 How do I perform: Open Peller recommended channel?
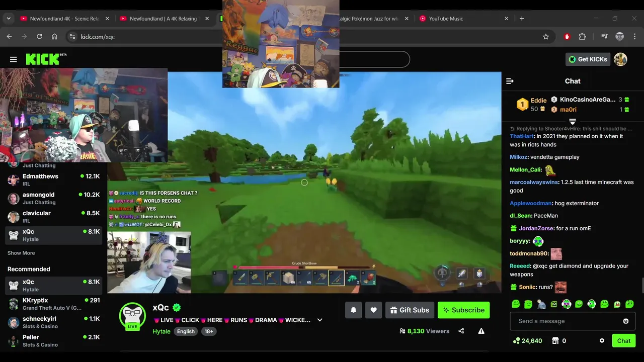tap(53, 341)
